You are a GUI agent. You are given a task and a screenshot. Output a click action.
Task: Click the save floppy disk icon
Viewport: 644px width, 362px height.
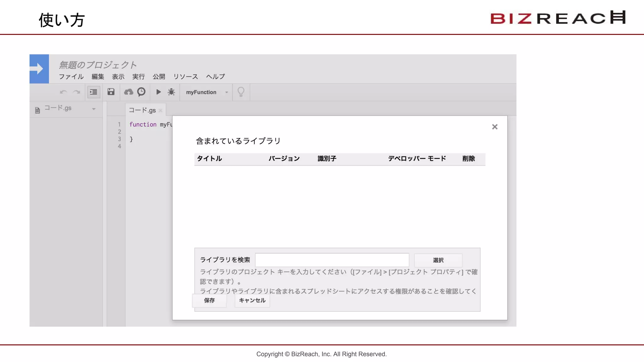tap(111, 92)
